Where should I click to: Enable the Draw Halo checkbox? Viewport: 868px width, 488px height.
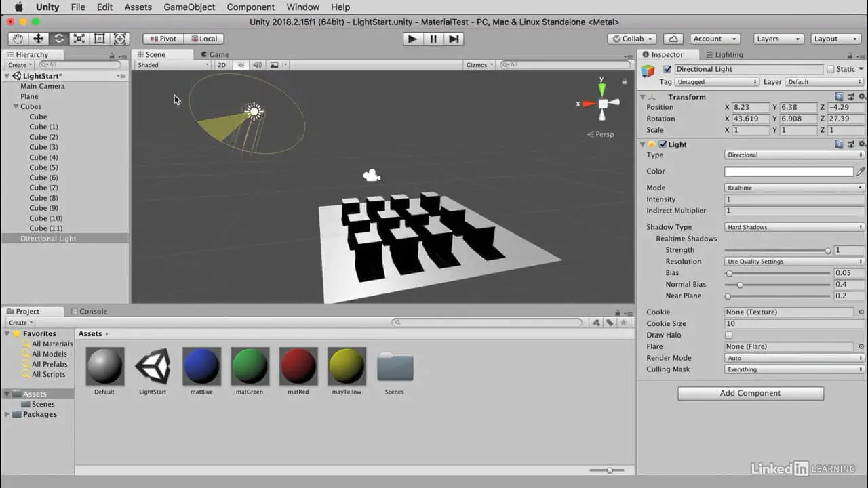(729, 335)
